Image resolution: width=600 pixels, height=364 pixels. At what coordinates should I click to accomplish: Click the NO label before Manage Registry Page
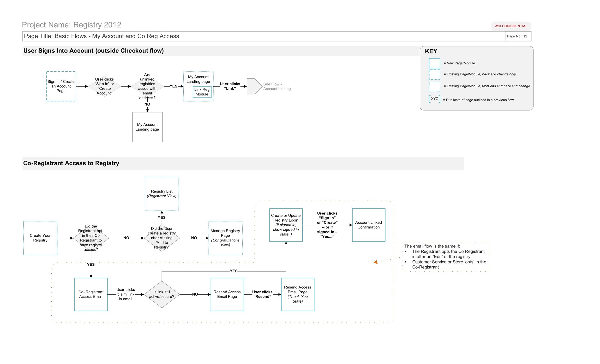[x=194, y=238]
